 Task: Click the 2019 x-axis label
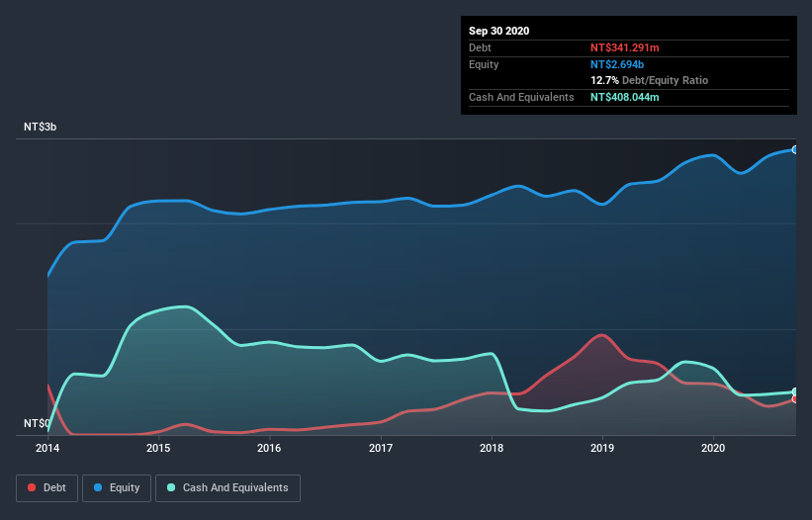click(x=602, y=448)
